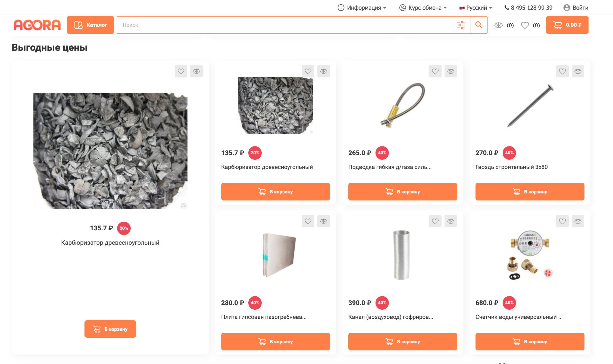The image size is (613, 364).
Task: Open the gas hose product image
Action: (402, 105)
